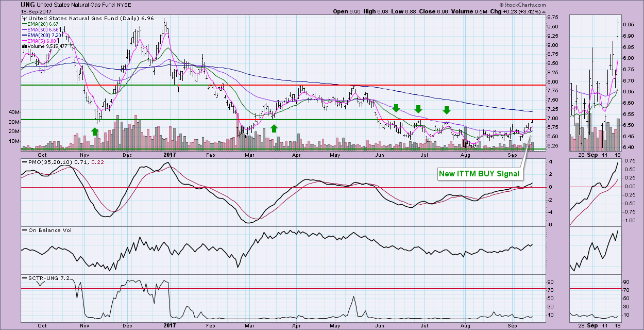Click the SCTR-UNG 7.2 indicator label
644x330 pixels.
click(44, 278)
